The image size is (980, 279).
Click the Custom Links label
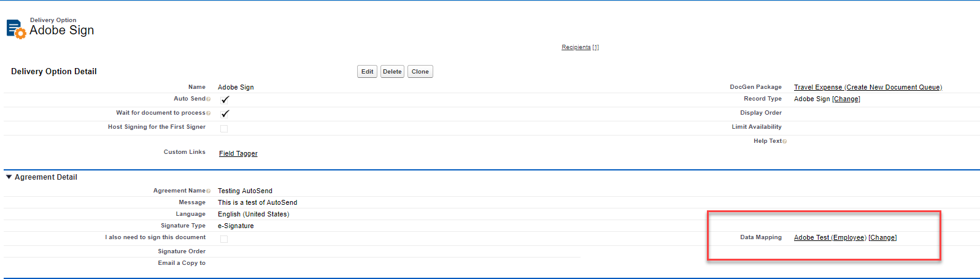[x=185, y=152]
